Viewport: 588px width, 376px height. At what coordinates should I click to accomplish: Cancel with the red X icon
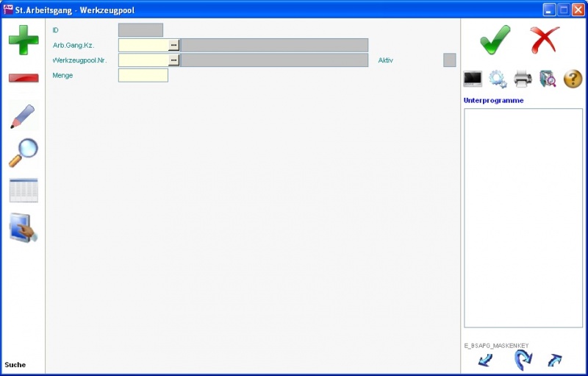coord(545,40)
